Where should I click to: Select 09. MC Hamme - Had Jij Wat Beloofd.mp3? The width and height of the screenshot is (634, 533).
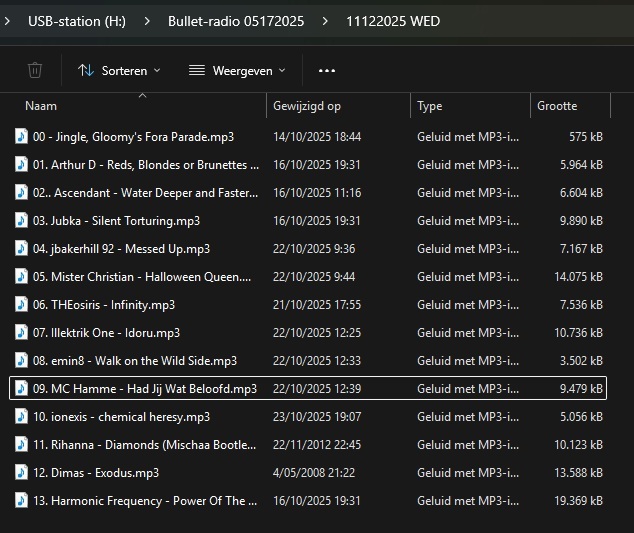point(144,389)
